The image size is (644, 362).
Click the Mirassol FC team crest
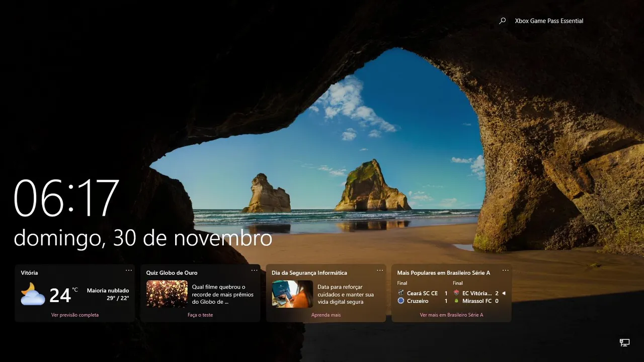coord(456,301)
